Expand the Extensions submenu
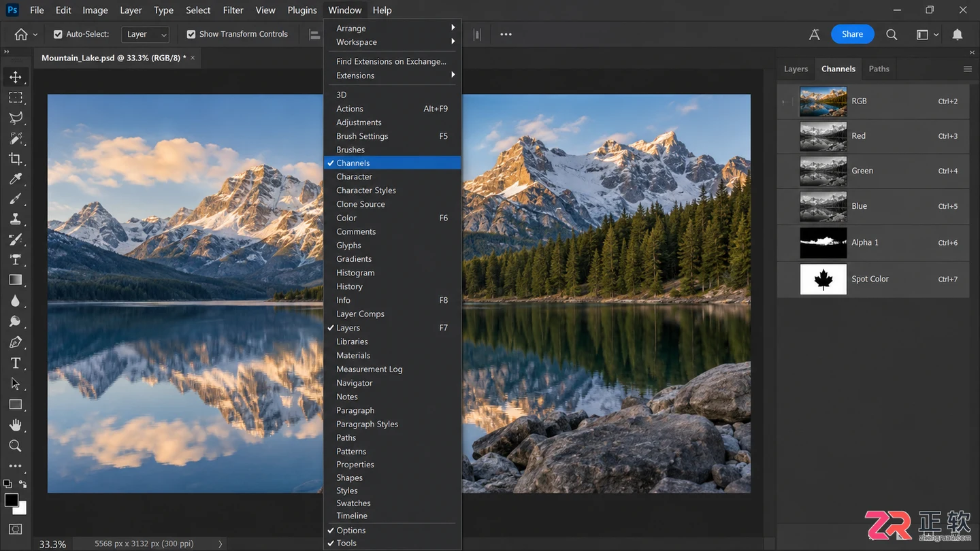This screenshot has width=980, height=551. [393, 76]
